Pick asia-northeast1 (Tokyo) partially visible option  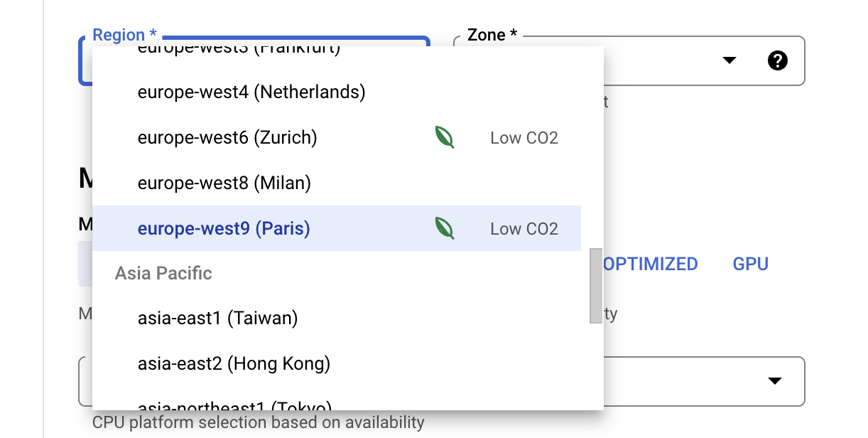coord(337,400)
